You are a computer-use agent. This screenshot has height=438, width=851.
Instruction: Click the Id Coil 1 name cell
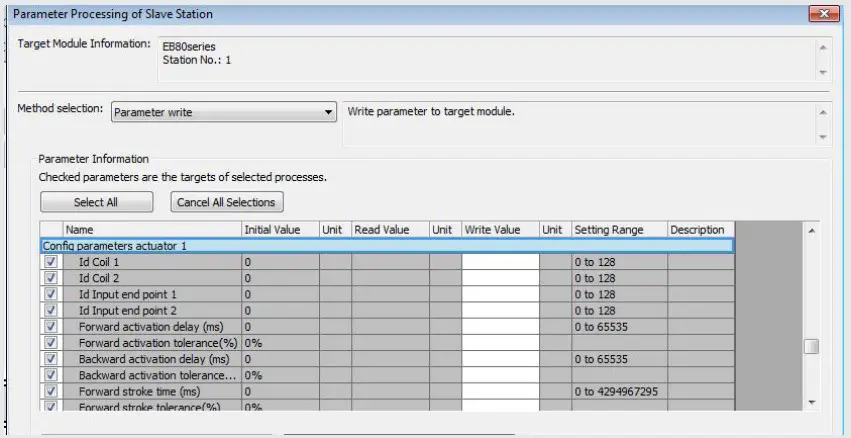coord(152,262)
